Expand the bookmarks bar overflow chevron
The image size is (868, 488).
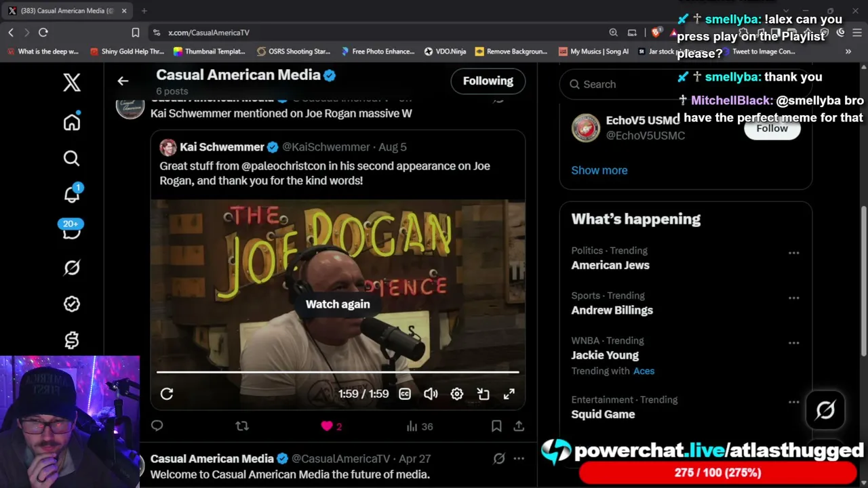[848, 52]
